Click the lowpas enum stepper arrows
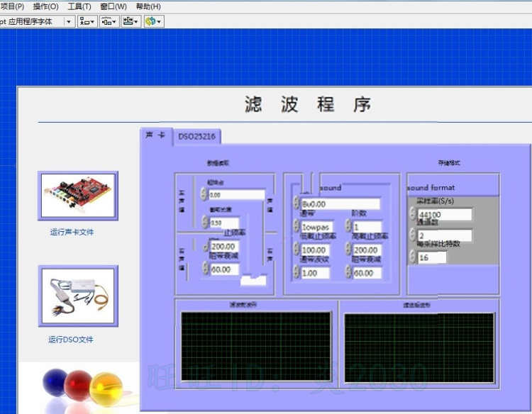The image size is (532, 414). point(297,227)
